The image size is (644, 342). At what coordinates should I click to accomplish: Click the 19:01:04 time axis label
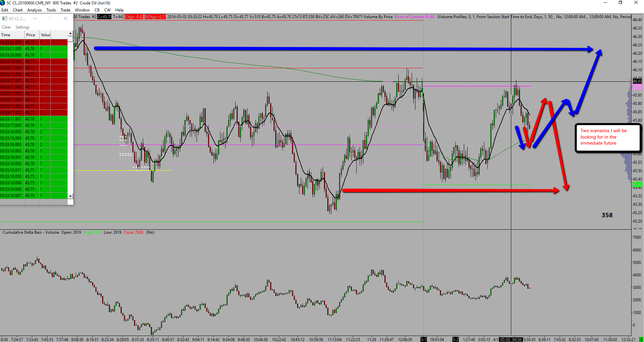(437, 340)
